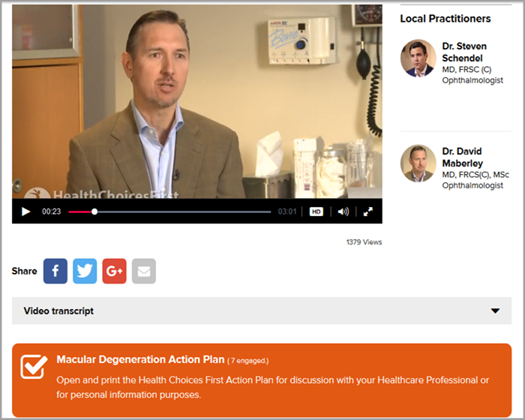Share the video on Google Plus

click(114, 271)
